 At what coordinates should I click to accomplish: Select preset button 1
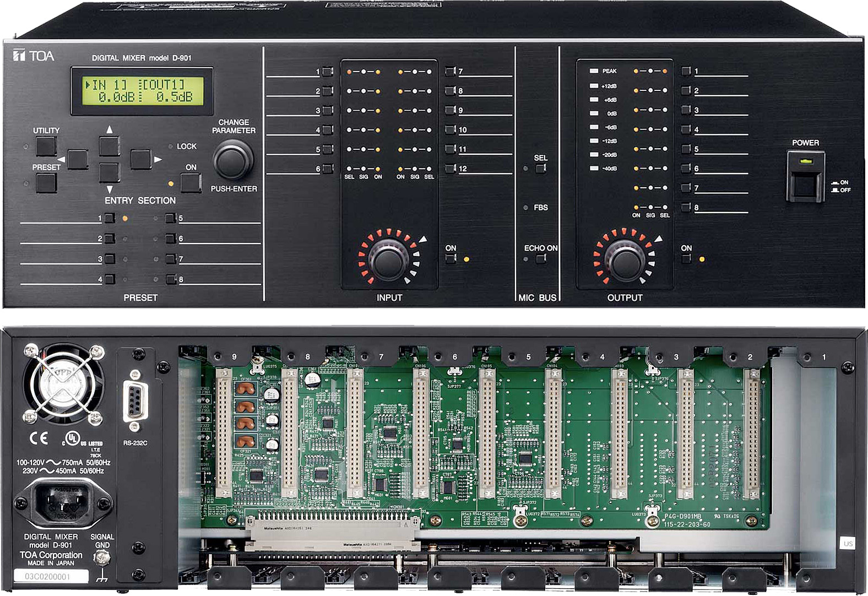point(110,218)
